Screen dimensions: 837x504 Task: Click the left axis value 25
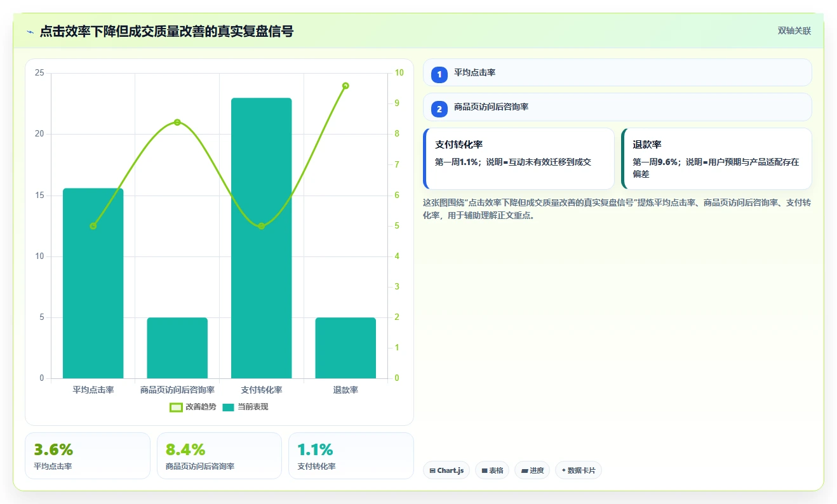coord(39,73)
